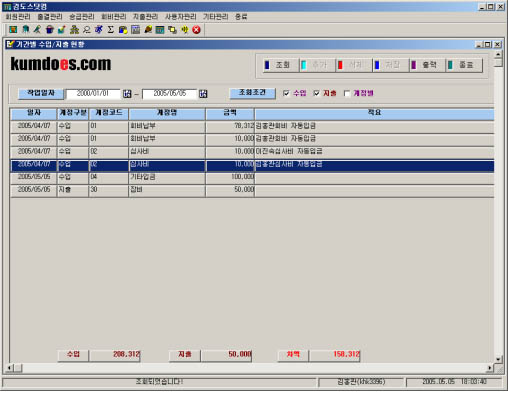Click the cascading windows toolbar icon

point(172,30)
